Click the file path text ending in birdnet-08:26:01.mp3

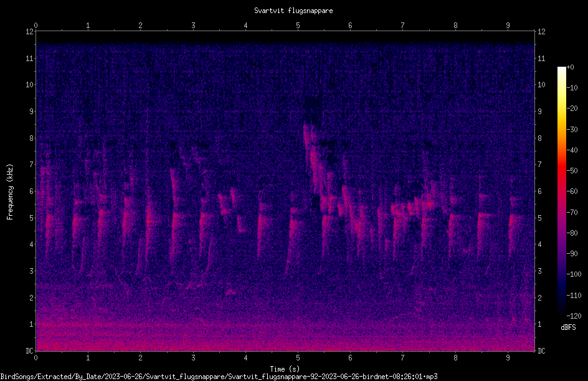pyautogui.click(x=219, y=377)
